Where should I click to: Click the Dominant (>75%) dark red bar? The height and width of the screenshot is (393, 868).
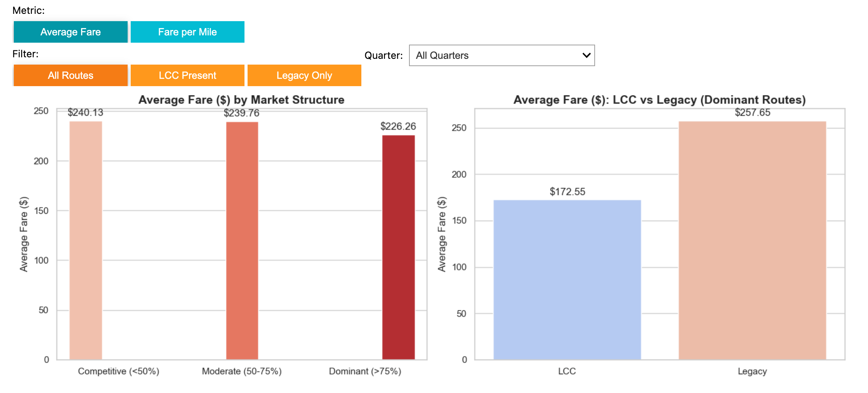[x=399, y=247]
